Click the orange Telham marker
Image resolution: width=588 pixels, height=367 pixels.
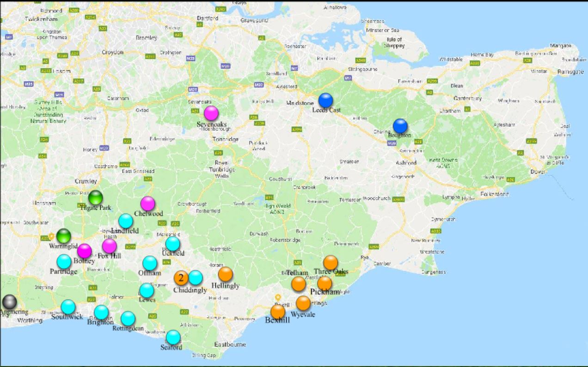pyautogui.click(x=299, y=284)
